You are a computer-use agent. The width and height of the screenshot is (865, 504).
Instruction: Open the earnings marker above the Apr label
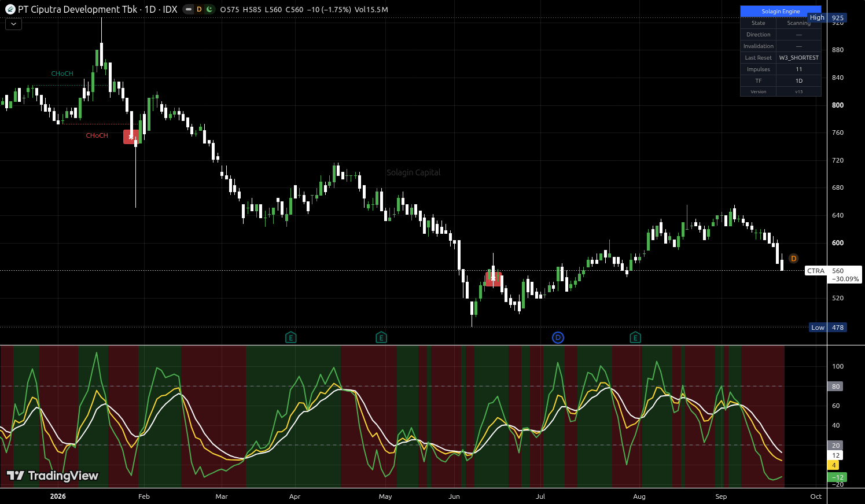pyautogui.click(x=291, y=337)
